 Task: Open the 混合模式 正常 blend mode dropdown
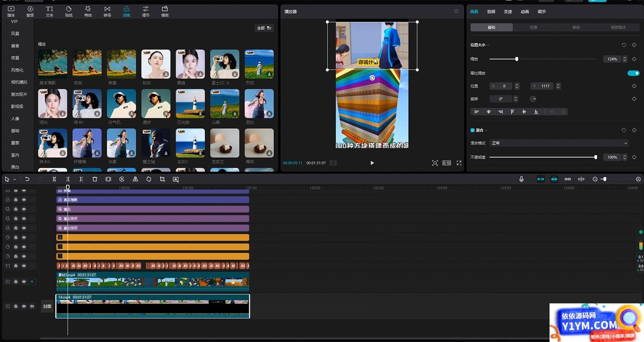point(559,143)
